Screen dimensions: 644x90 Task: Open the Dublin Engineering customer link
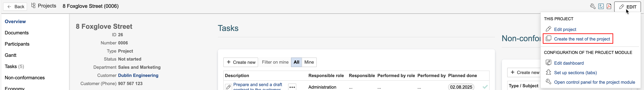[x=138, y=75]
